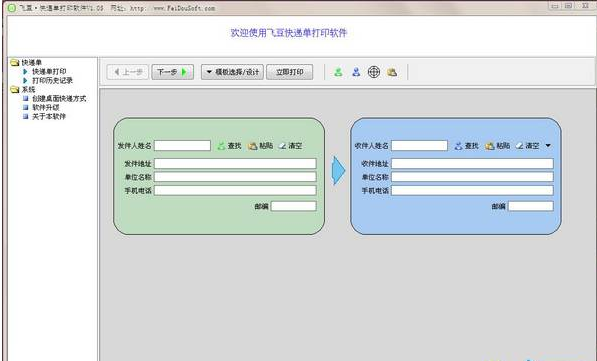Select 软件升级 in the sidebar

click(46, 107)
